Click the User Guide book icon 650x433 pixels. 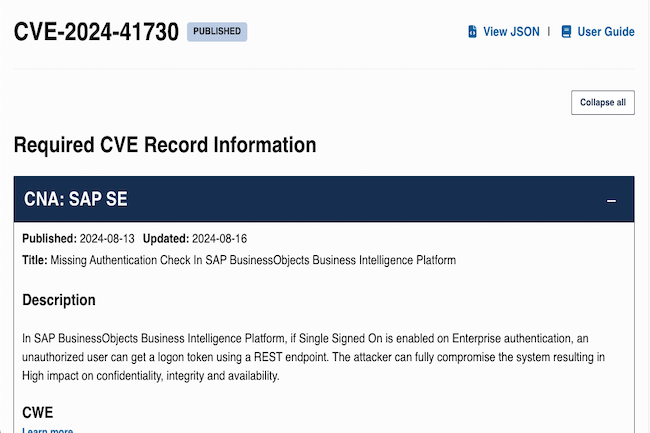566,32
